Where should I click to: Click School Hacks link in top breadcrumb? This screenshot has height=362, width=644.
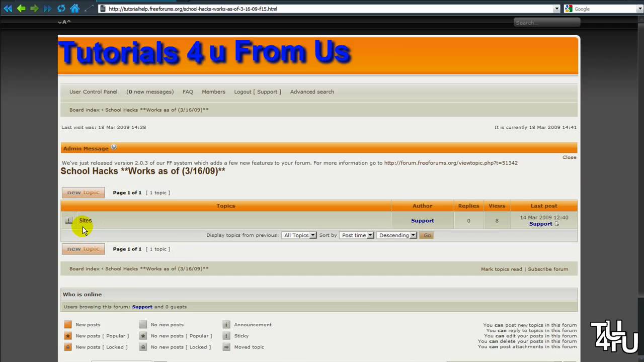coord(156,110)
